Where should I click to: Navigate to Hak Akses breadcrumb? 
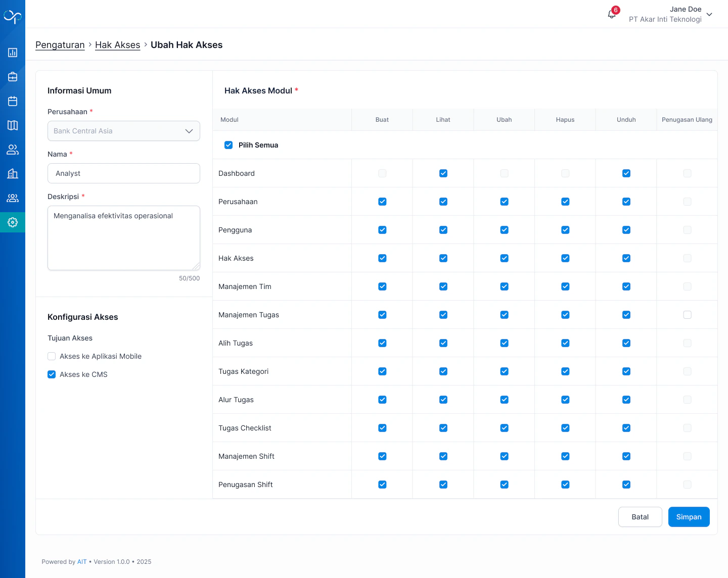click(x=117, y=45)
